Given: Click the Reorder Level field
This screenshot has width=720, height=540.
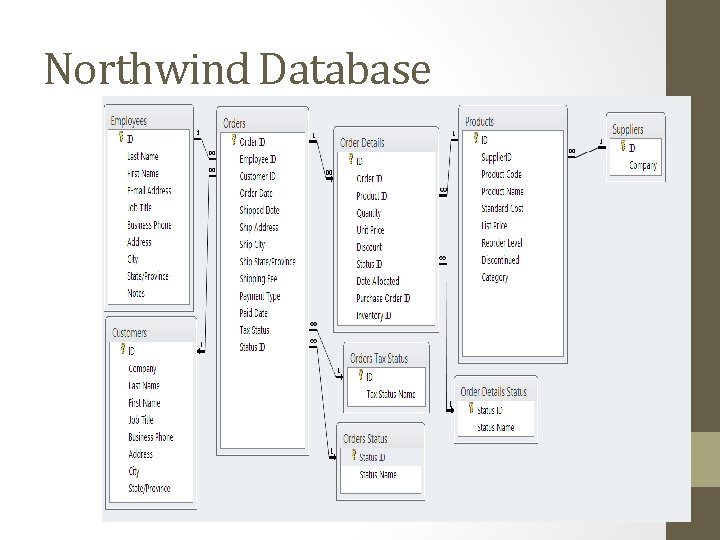Looking at the screenshot, I should tap(502, 243).
